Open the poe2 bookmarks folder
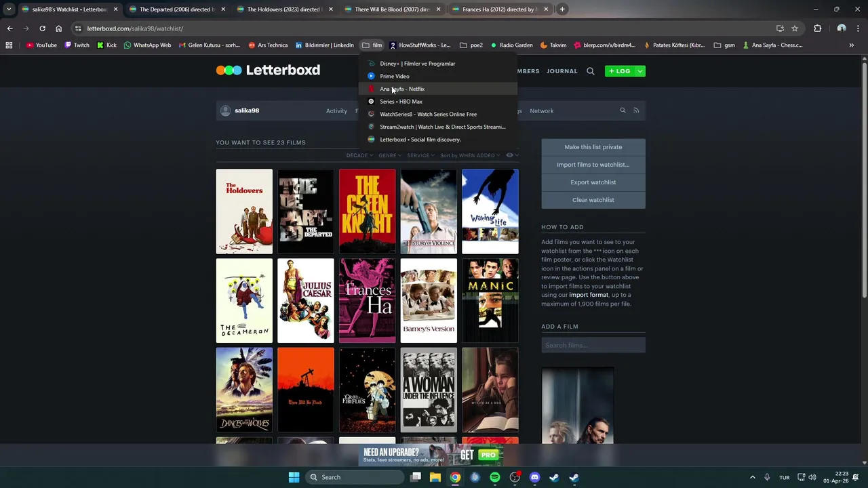868x488 pixels. point(471,45)
